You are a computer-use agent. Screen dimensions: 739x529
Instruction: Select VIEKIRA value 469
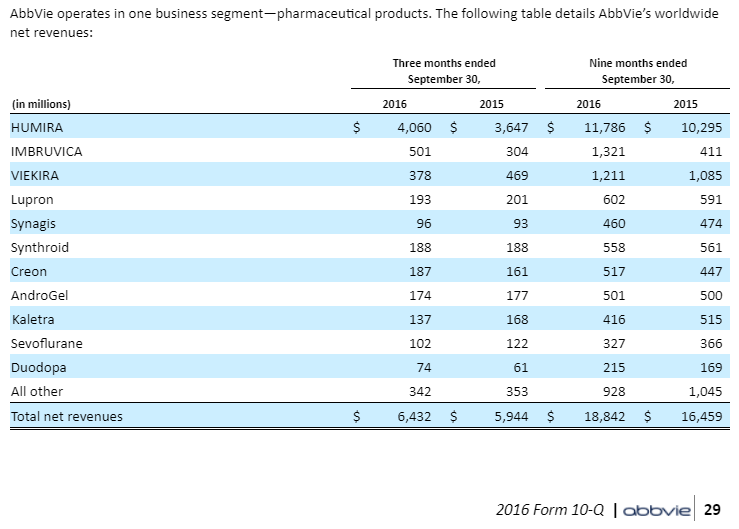517,176
